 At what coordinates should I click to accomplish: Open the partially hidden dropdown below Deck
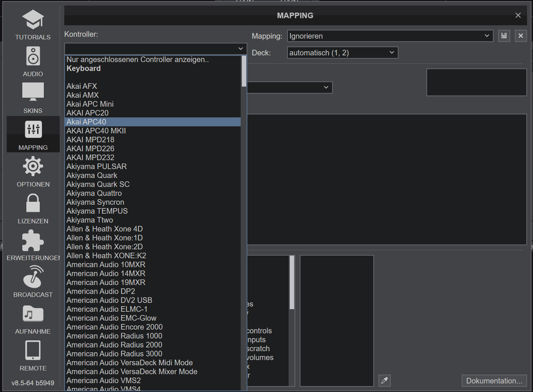point(290,87)
